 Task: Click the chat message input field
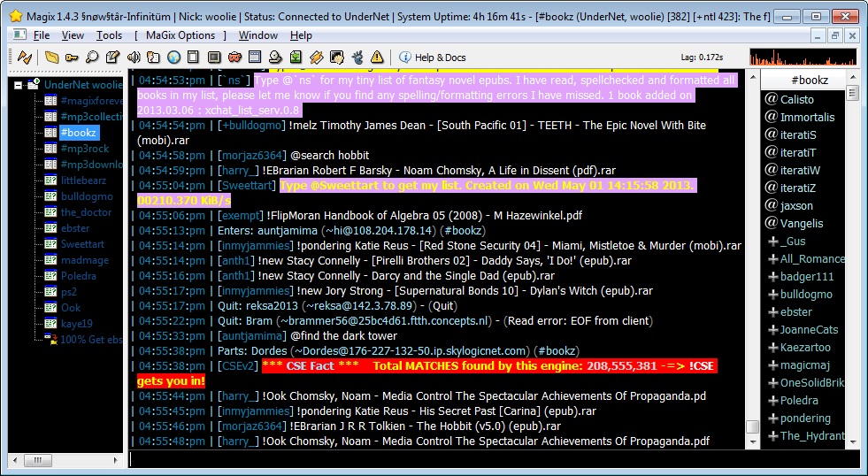pos(494,459)
